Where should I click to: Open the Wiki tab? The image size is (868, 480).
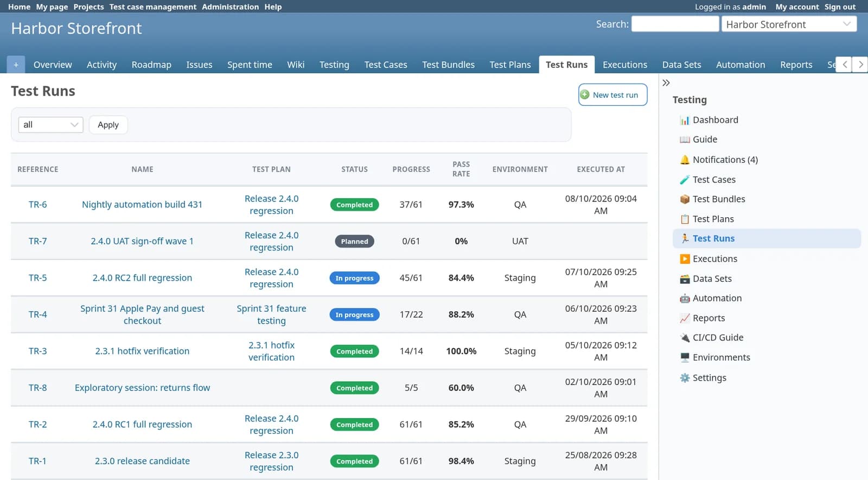[x=296, y=65]
